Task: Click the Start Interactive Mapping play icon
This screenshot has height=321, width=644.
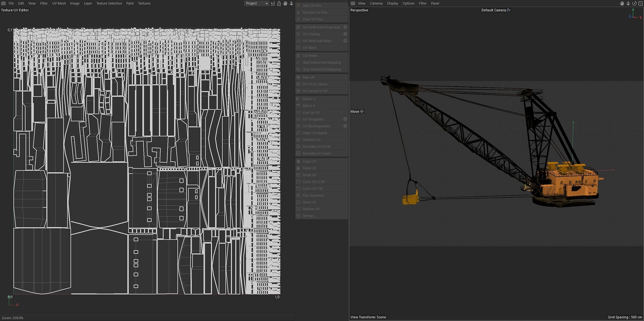Action: [298, 63]
